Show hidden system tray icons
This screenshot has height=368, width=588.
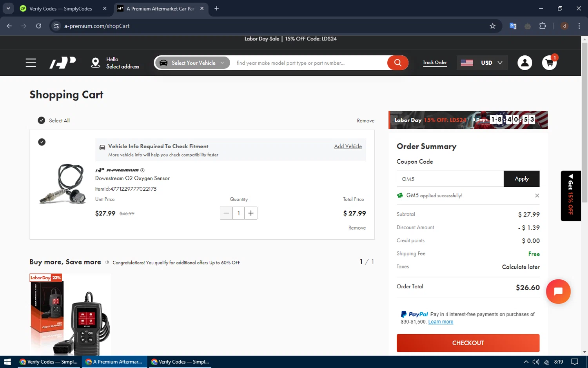point(526,362)
